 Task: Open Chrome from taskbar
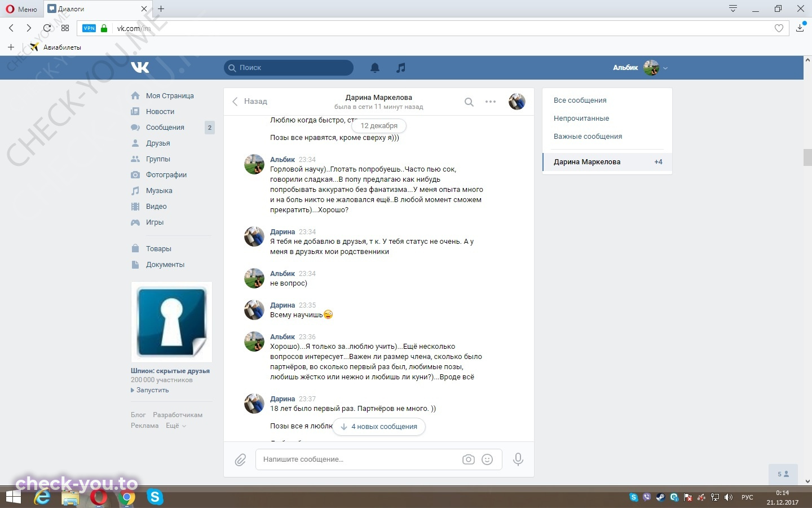[x=127, y=497]
